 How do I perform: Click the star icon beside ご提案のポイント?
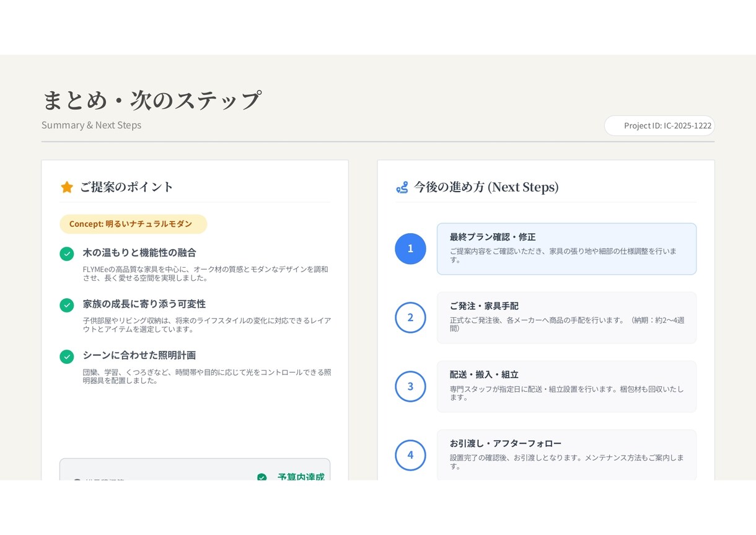[67, 187]
